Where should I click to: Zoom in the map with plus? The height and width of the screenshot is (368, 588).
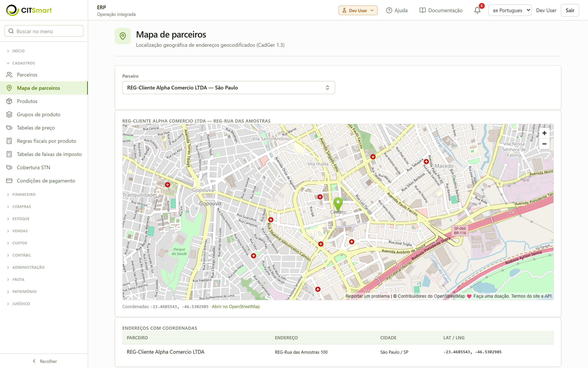tap(544, 133)
